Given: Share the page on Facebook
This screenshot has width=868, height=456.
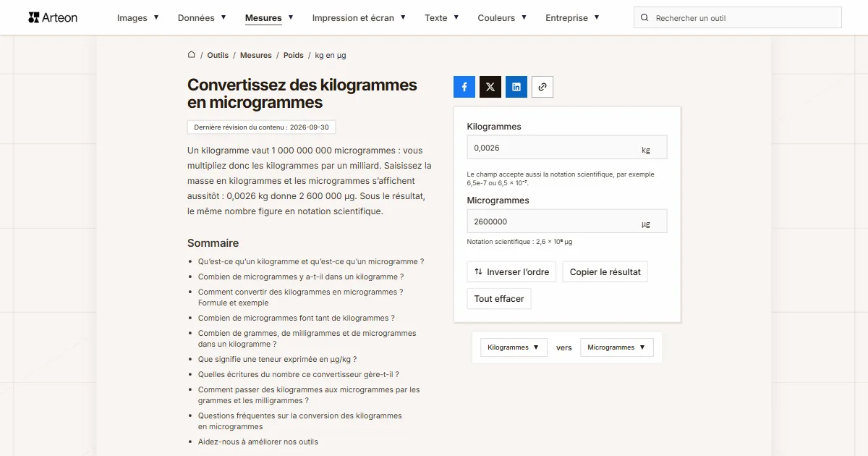Looking at the screenshot, I should point(464,87).
